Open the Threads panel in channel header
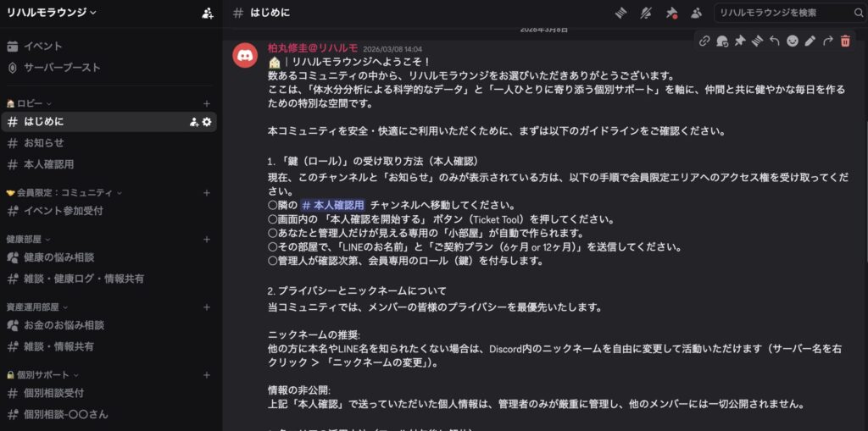This screenshot has height=431, width=868. 620,14
